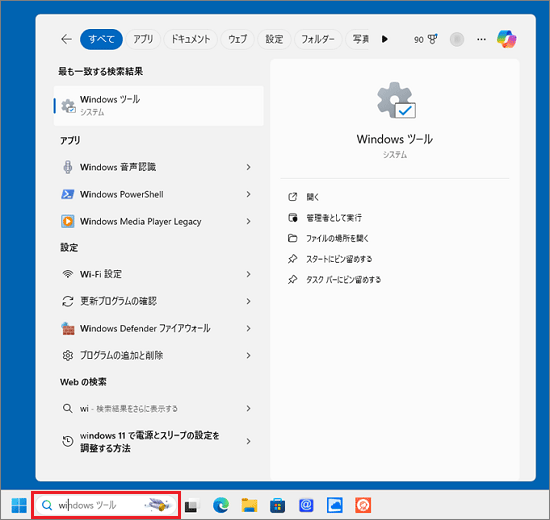
Task: Open Microsoft Store from the taskbar
Action: (277, 506)
